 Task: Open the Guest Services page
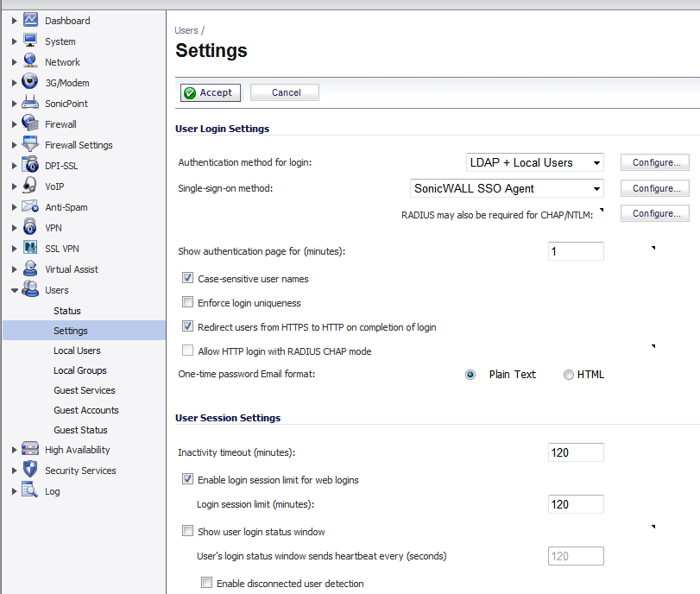click(85, 390)
